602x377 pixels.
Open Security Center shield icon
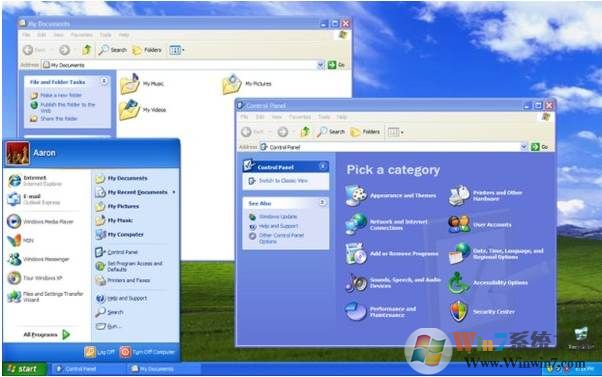click(459, 311)
